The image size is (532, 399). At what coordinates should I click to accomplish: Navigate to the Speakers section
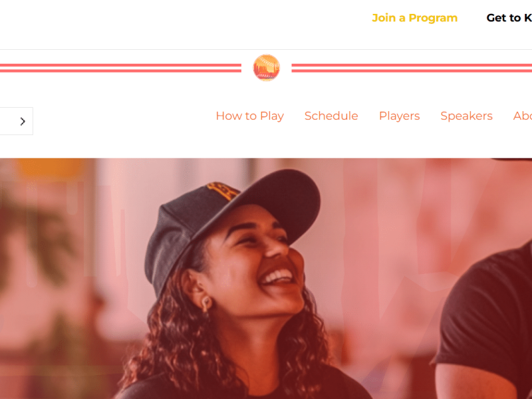[467, 116]
